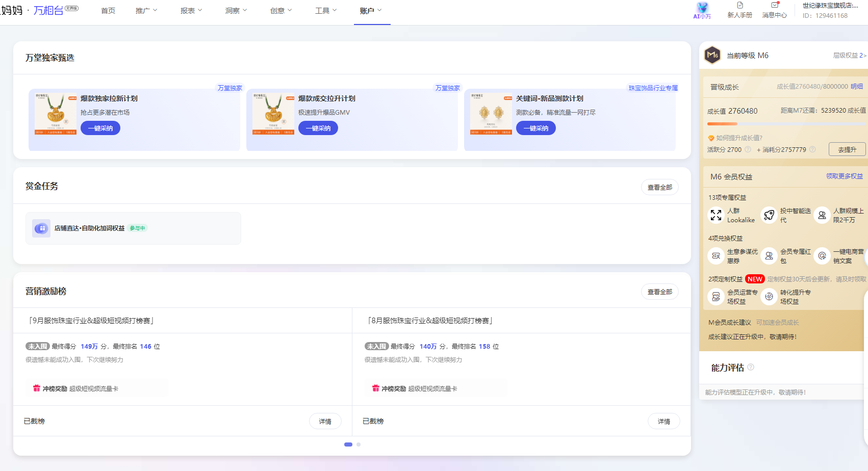
Task: Open the AI小万 assistant icon
Action: click(x=702, y=8)
